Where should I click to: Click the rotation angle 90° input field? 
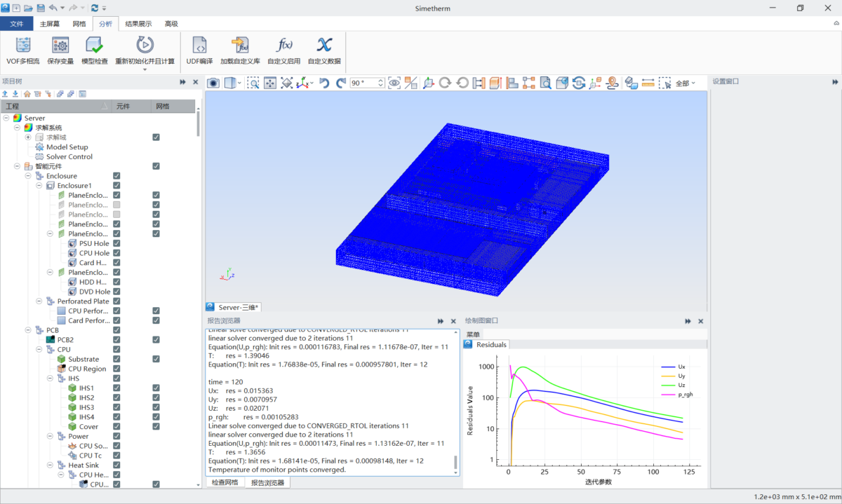pos(364,83)
